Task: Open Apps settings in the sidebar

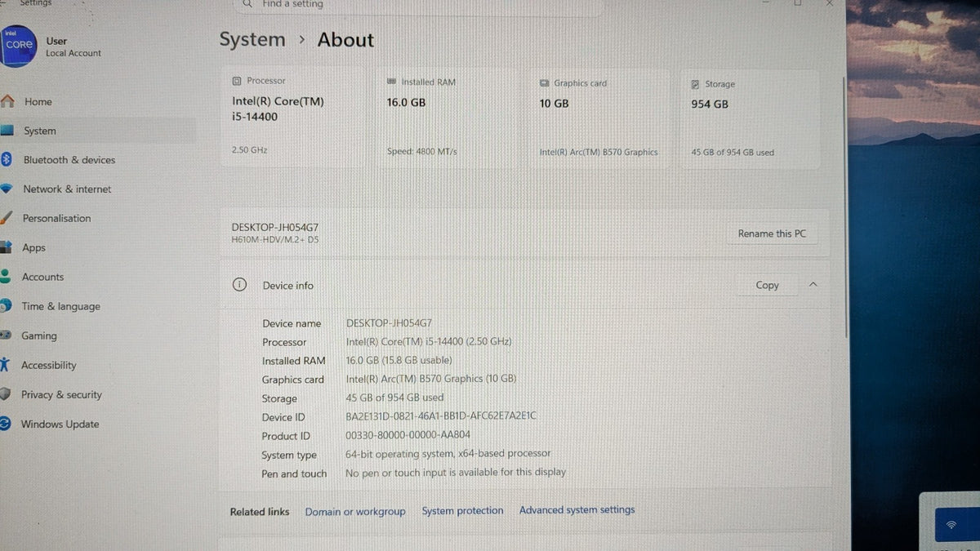Action: (x=33, y=247)
